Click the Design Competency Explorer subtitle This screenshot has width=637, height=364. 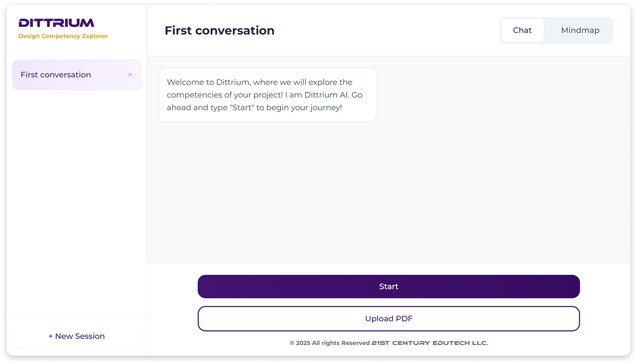pyautogui.click(x=63, y=36)
